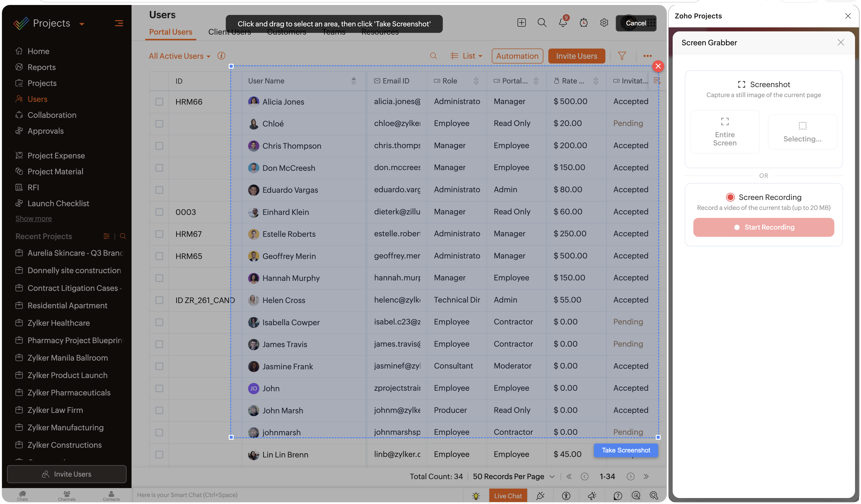This screenshot has width=861, height=504.
Task: Open column customization icon in table header
Action: point(657,81)
